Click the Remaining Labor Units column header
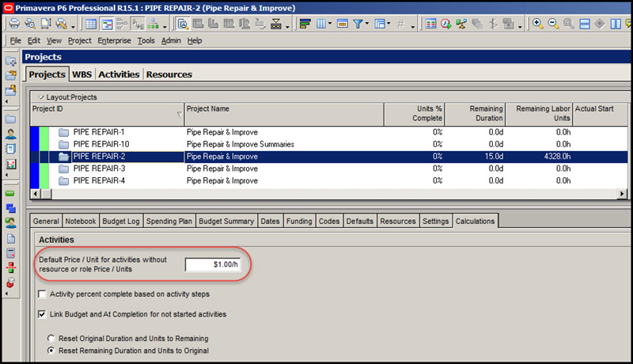 539,115
